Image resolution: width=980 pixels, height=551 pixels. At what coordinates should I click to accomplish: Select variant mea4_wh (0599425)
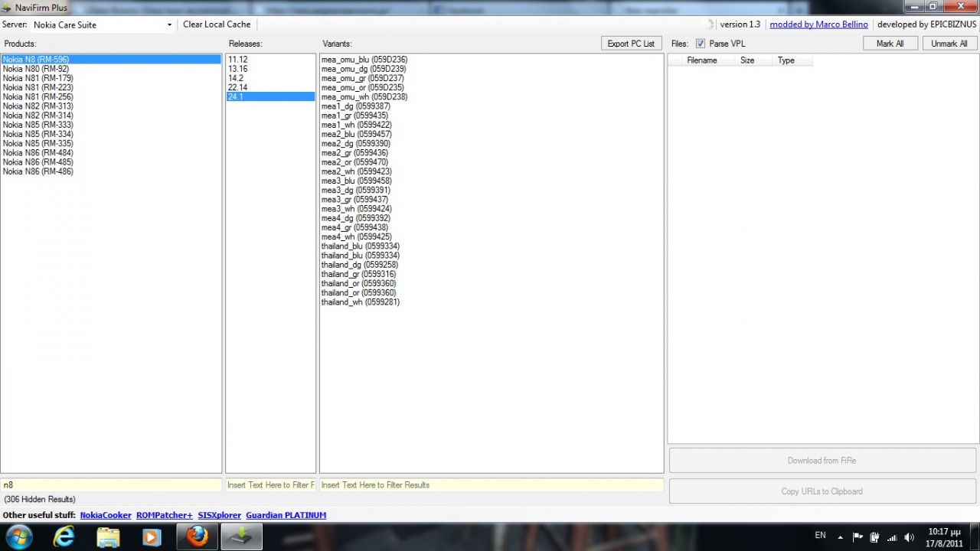[x=492, y=236]
